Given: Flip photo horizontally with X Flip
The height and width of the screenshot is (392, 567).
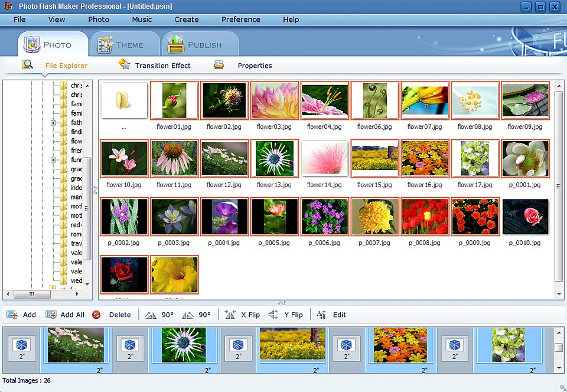Looking at the screenshot, I should coord(230,315).
